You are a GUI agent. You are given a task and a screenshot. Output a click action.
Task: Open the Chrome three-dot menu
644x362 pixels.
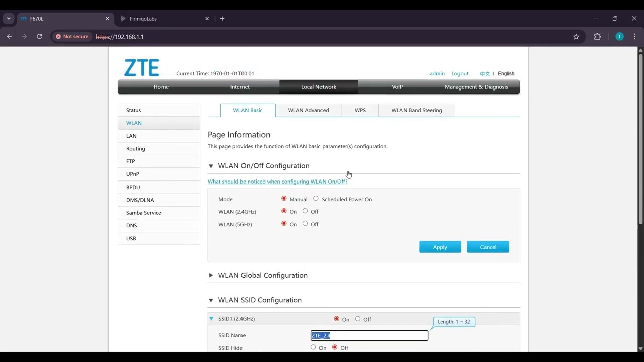[635, 37]
